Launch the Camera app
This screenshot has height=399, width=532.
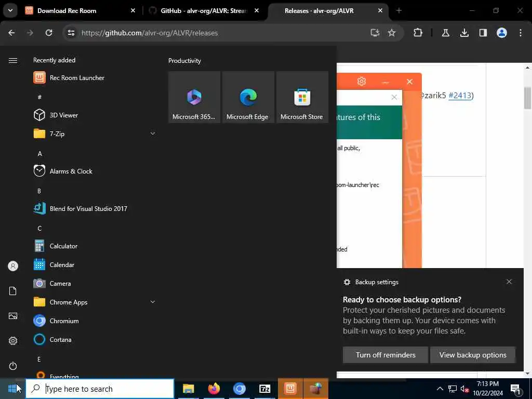tap(95, 283)
